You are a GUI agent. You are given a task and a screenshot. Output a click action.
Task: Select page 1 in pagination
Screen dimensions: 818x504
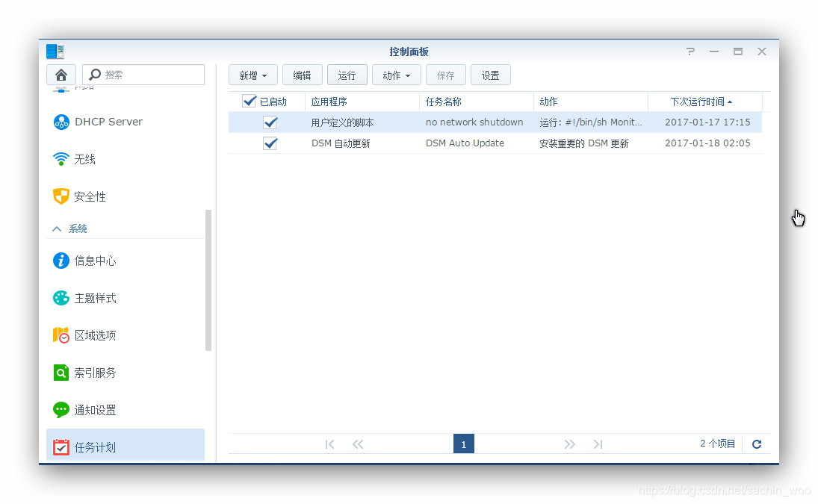464,444
